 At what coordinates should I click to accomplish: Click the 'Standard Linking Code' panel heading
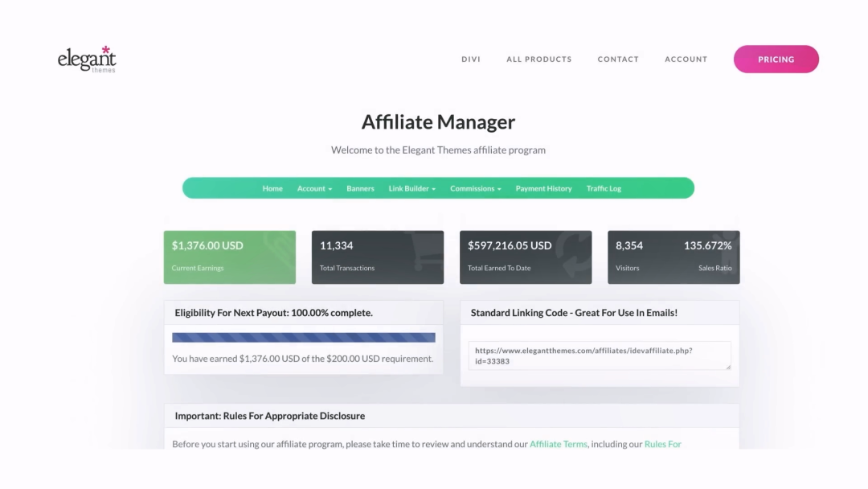(574, 313)
